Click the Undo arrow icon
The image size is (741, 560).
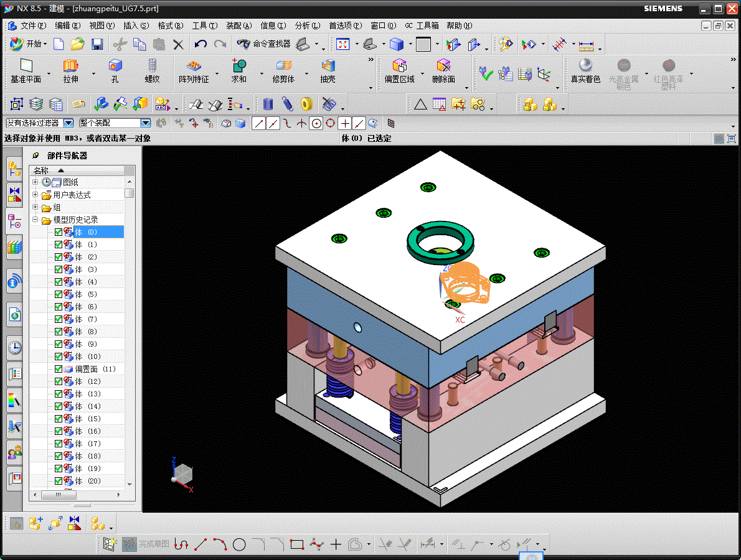pyautogui.click(x=200, y=44)
